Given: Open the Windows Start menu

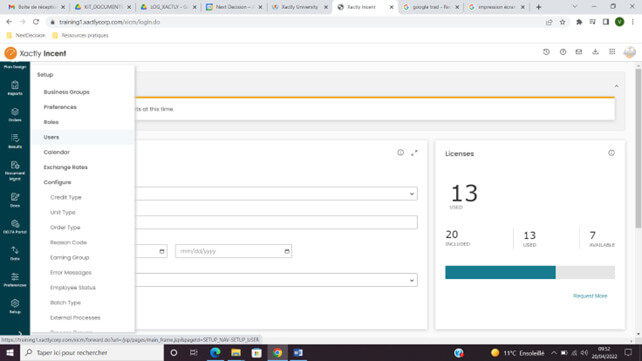Looking at the screenshot, I should tap(10, 353).
